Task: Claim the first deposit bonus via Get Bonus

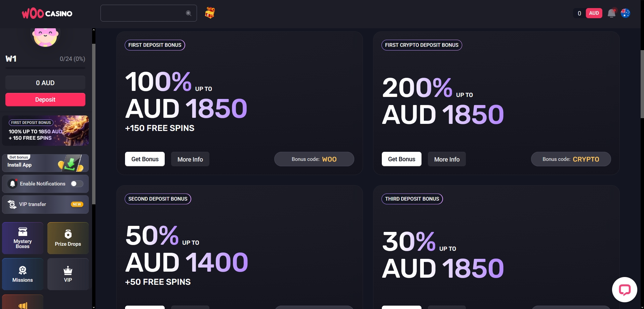Action: pyautogui.click(x=145, y=159)
